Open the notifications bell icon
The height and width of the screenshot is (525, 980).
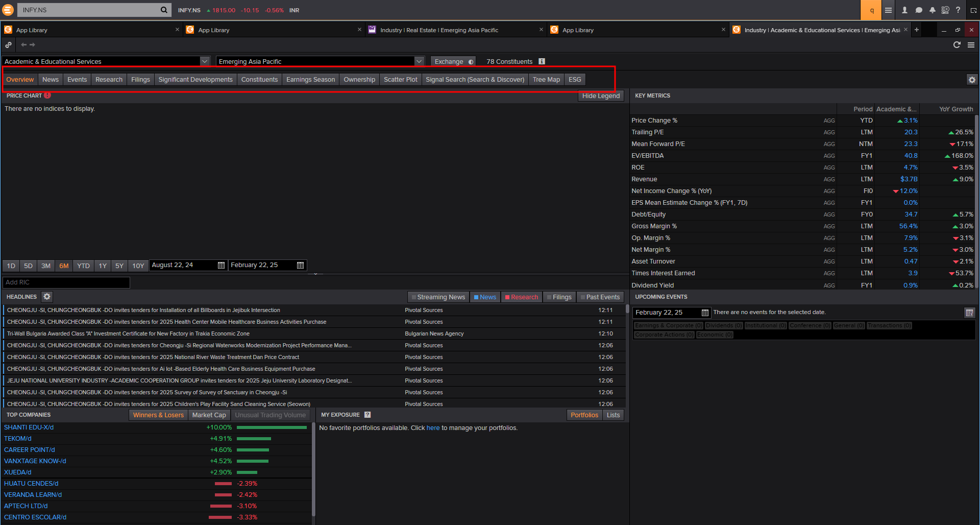click(x=932, y=10)
